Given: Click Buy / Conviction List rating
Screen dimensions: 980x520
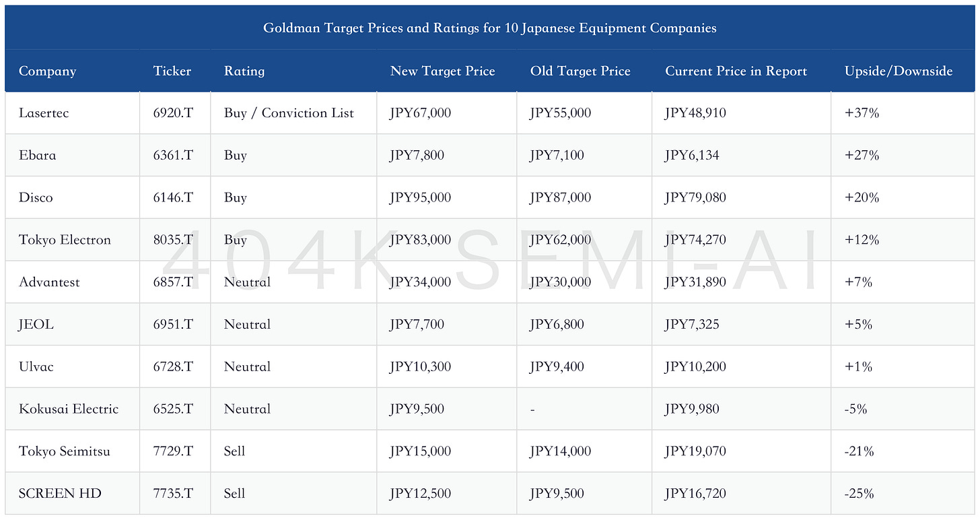Looking at the screenshot, I should (x=289, y=113).
